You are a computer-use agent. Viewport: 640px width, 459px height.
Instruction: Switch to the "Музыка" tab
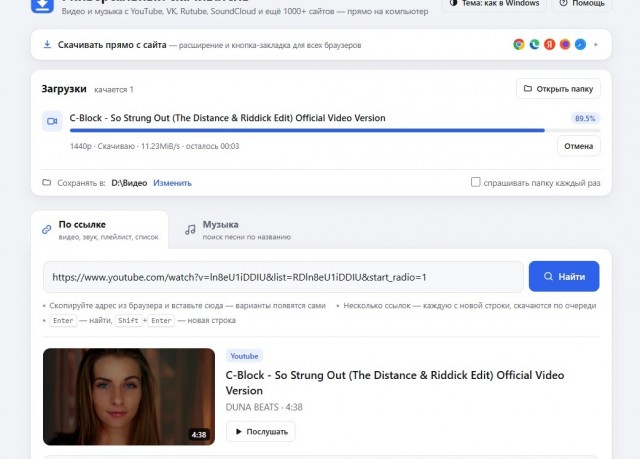pos(238,230)
